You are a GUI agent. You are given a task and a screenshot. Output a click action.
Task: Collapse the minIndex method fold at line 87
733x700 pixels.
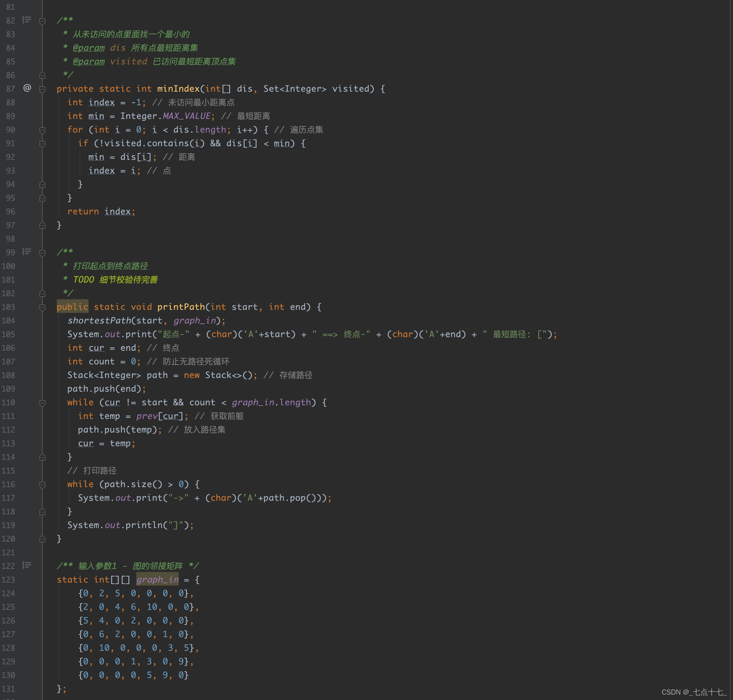click(x=42, y=89)
